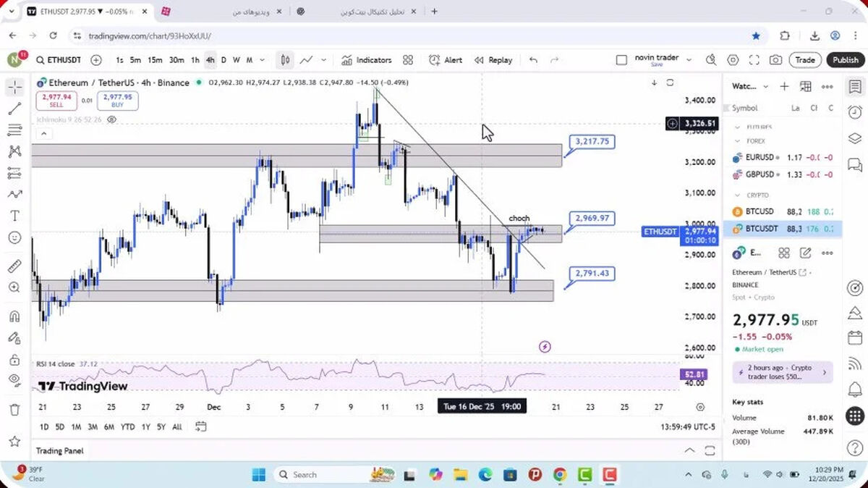Collapse the CRYPTO watchlist section

(x=738, y=195)
